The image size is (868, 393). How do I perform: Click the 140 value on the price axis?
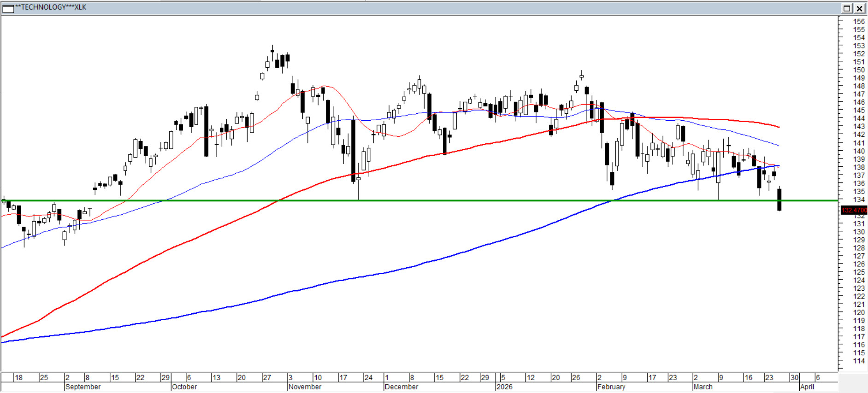(x=859, y=151)
